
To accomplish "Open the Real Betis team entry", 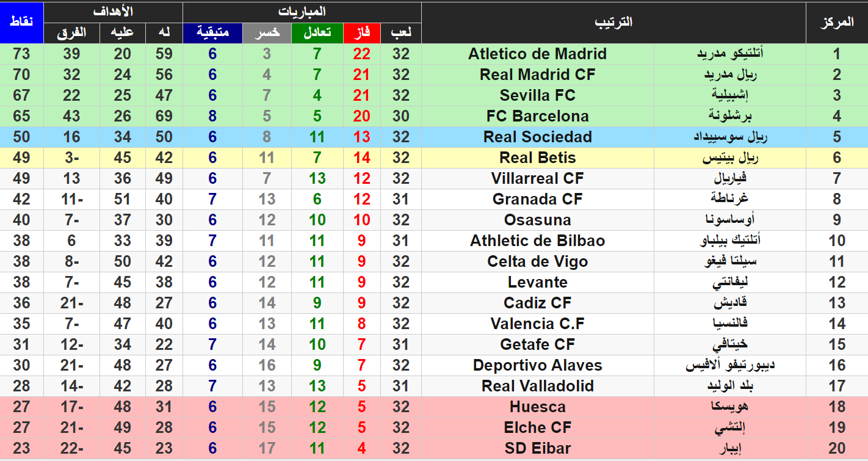I will (538, 158).
